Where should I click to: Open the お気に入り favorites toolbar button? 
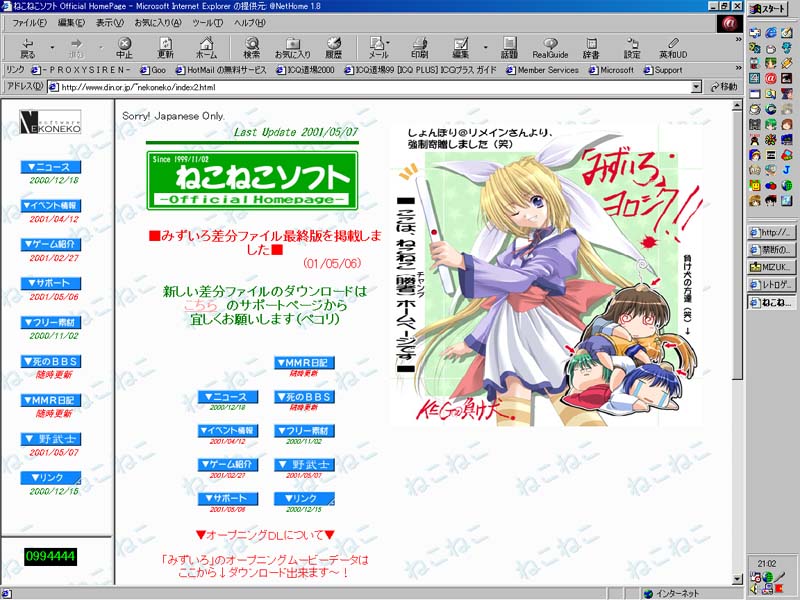tap(292, 48)
